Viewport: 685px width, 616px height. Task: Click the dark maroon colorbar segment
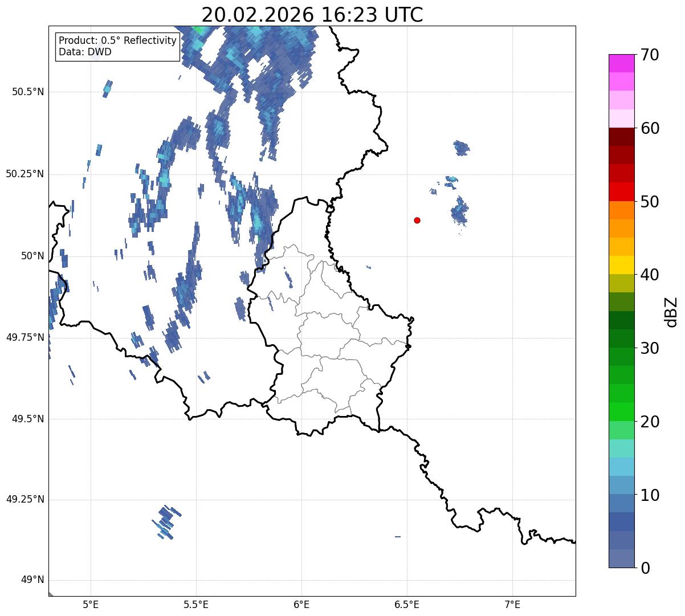(621, 137)
